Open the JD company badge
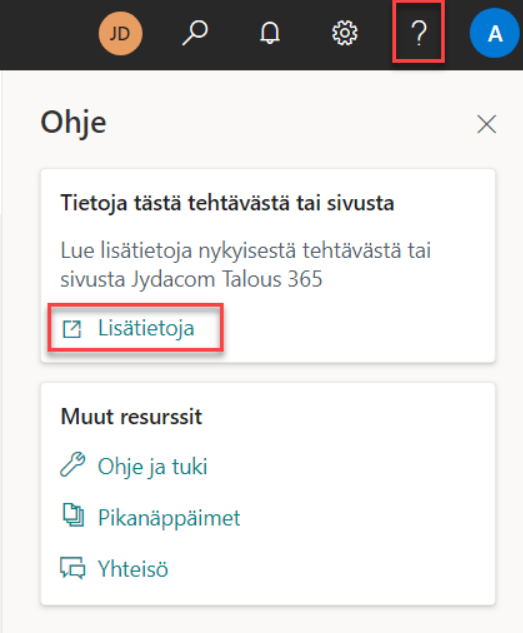 (x=120, y=33)
